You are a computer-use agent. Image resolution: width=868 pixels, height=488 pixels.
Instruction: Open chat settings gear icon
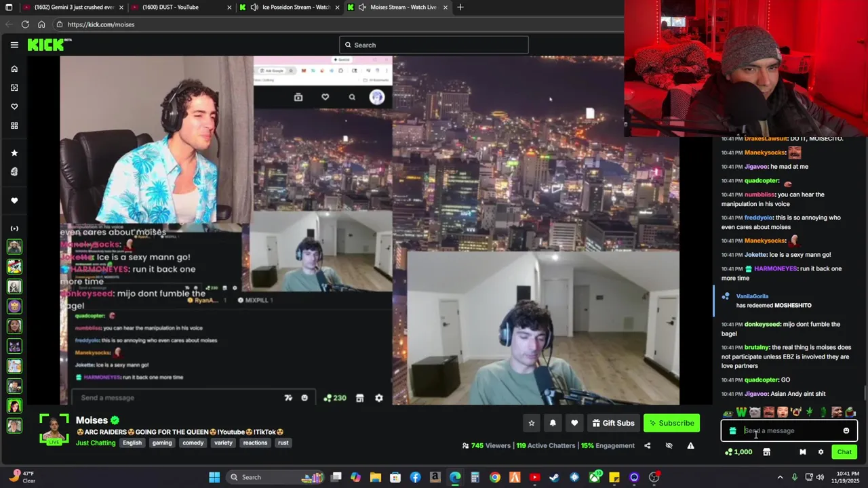[x=821, y=452]
